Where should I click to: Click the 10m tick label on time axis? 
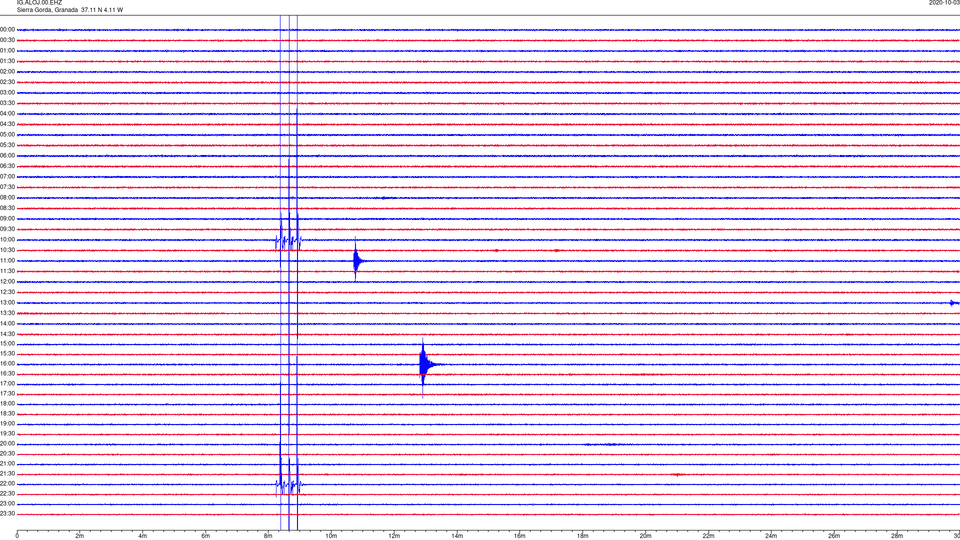click(x=331, y=536)
